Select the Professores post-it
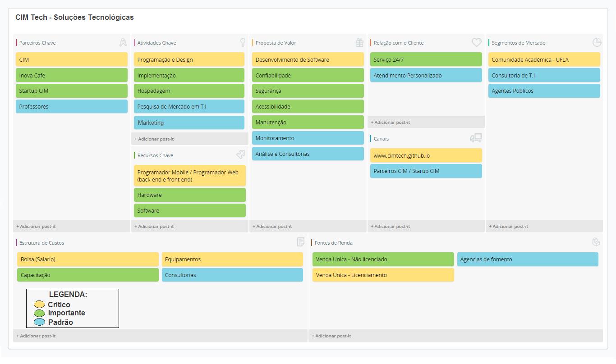This screenshot has width=616, height=364. (72, 106)
